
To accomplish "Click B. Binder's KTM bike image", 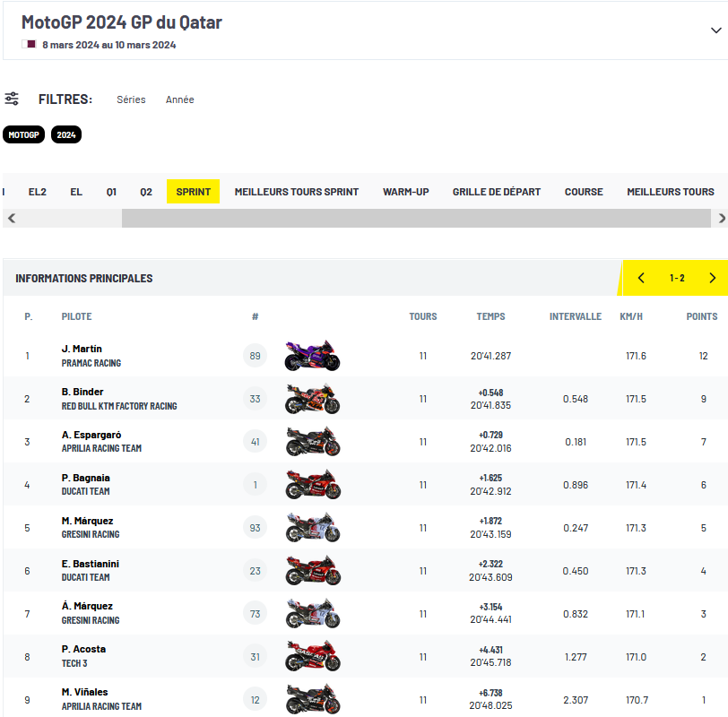I will coord(312,399).
